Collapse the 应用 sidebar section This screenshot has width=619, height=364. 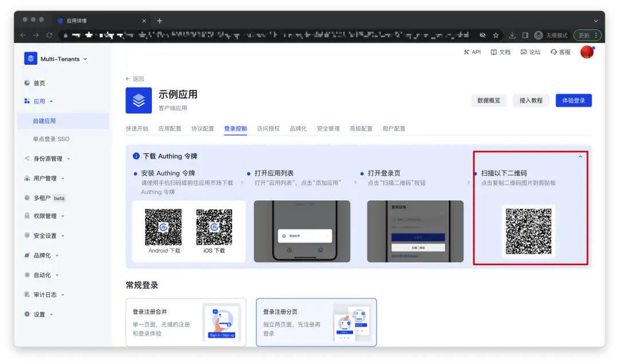click(39, 101)
